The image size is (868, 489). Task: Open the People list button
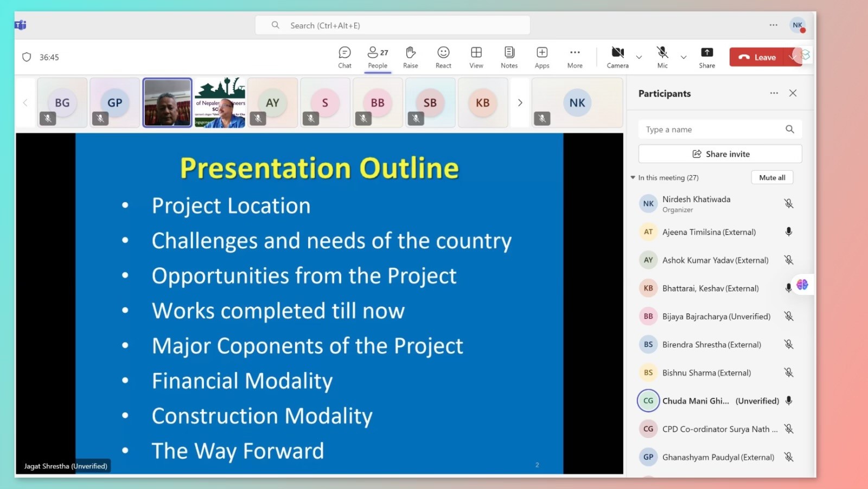(x=378, y=57)
